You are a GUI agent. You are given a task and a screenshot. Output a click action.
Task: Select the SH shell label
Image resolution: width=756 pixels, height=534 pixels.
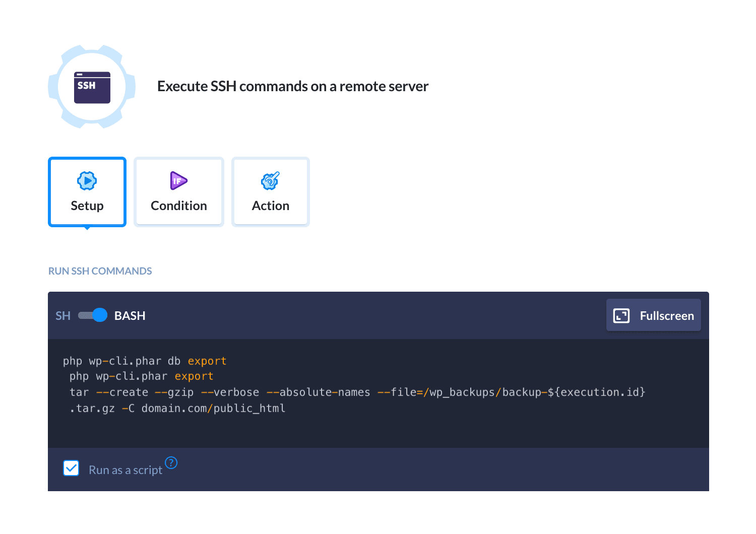(x=63, y=316)
